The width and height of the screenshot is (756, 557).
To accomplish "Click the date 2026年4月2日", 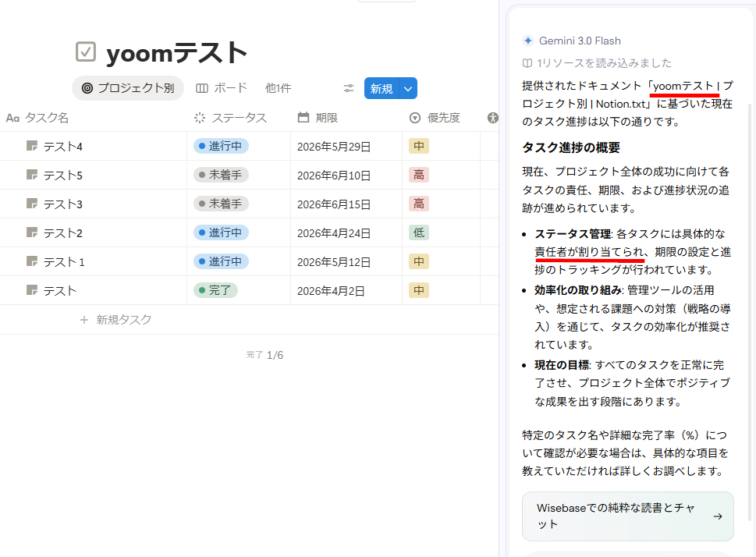I will pyautogui.click(x=331, y=291).
